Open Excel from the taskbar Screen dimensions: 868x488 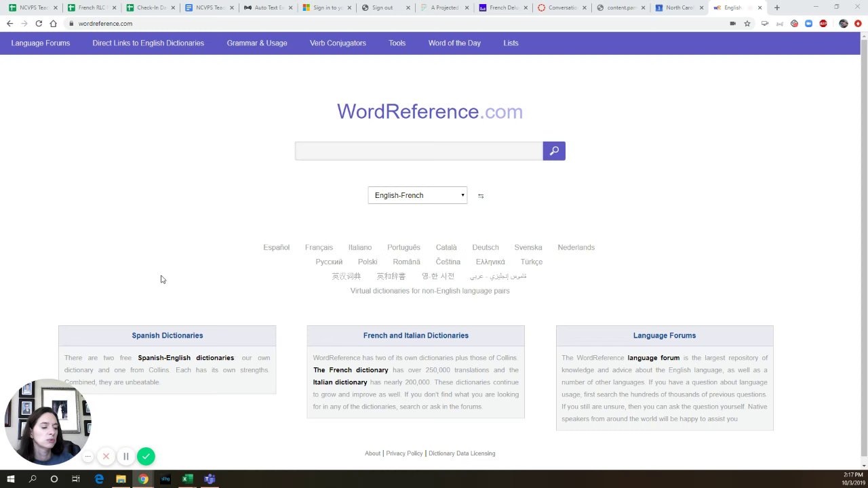pos(186,479)
